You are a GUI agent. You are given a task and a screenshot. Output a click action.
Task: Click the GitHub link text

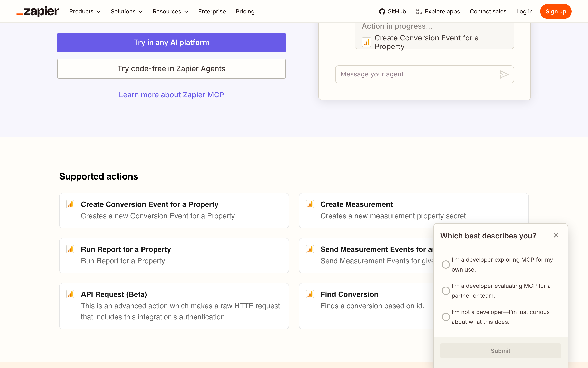(396, 11)
